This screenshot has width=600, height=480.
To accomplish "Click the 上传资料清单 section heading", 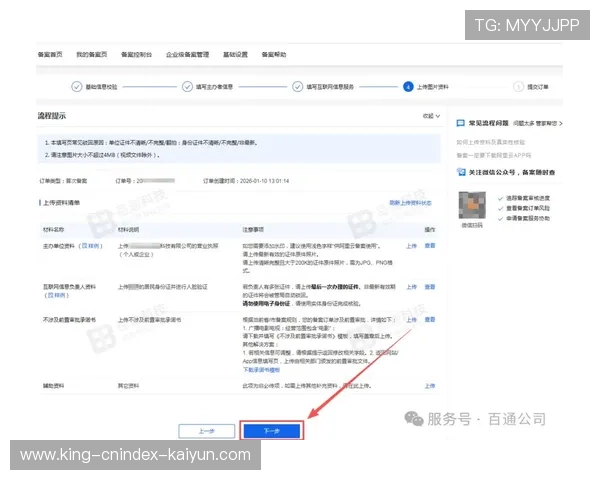I will coord(61,203).
